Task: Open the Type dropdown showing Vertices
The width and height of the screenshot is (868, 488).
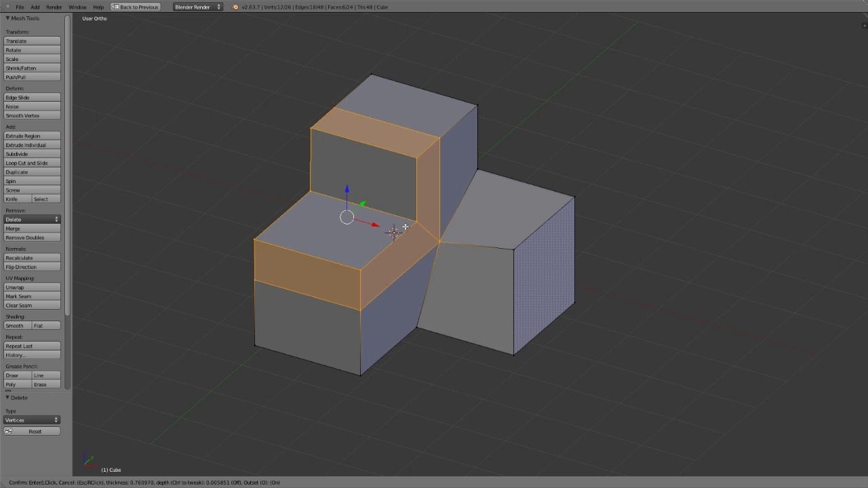Action: tap(32, 420)
